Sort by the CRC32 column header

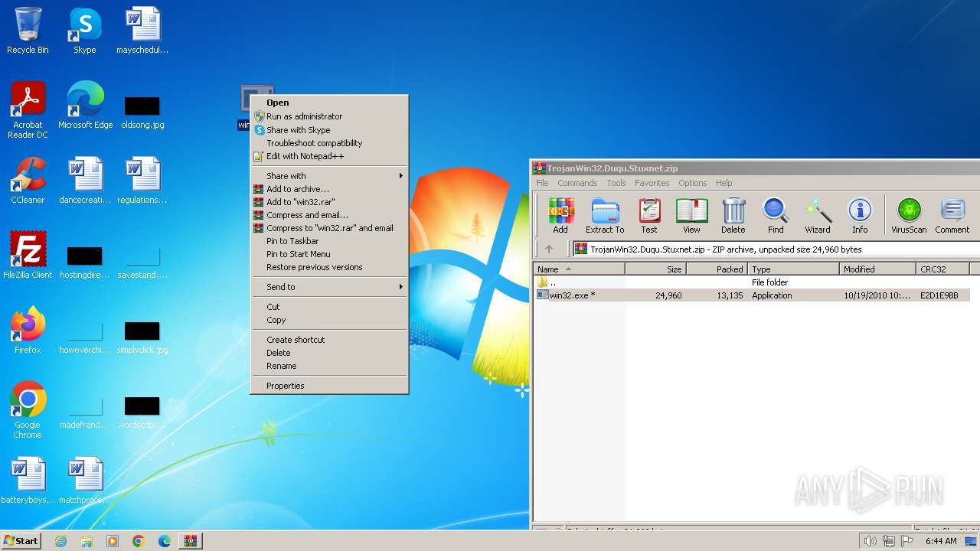[943, 269]
